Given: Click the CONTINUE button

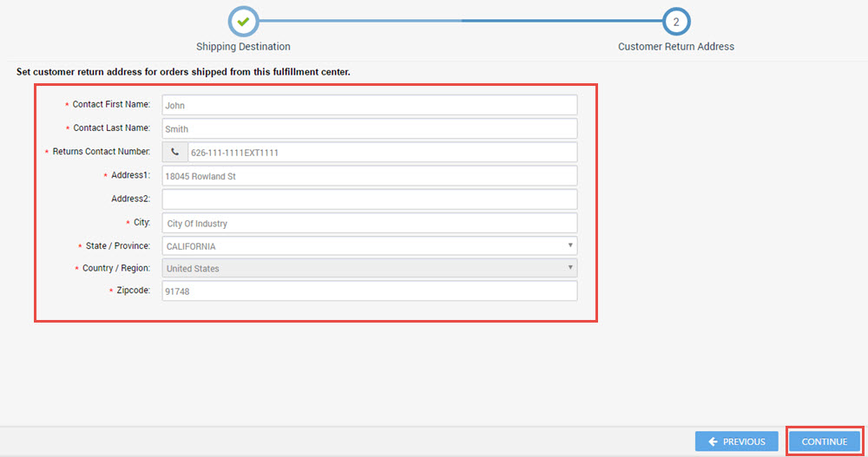Looking at the screenshot, I should [825, 441].
